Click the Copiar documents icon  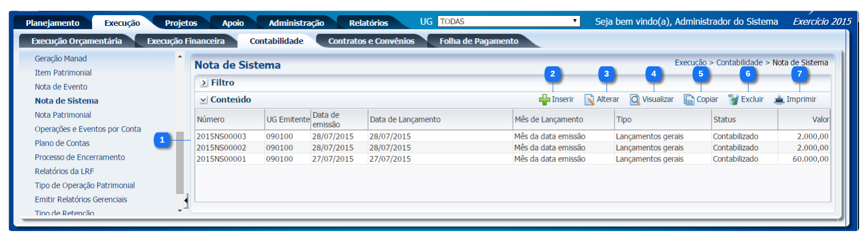point(689,99)
